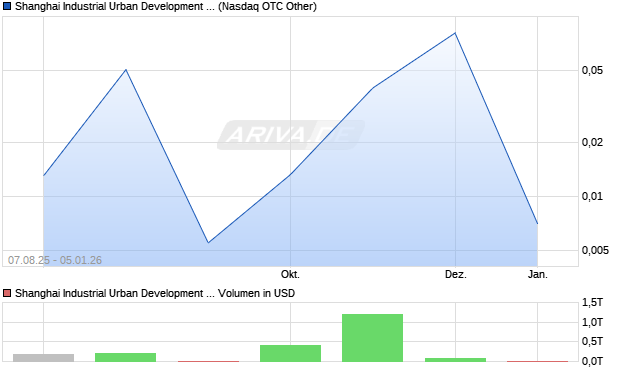
Task: Click the price line end point at Jan.
Action: 537,223
